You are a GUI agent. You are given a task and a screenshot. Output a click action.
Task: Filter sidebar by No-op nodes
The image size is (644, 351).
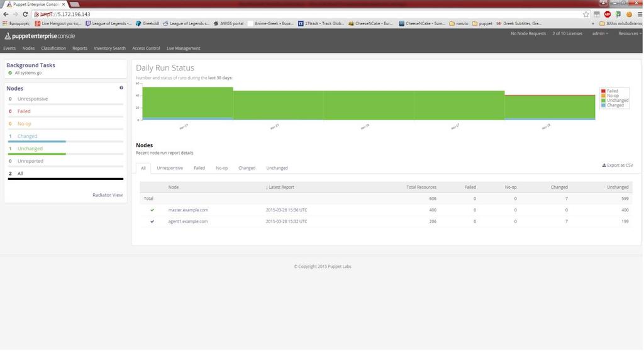coord(25,124)
